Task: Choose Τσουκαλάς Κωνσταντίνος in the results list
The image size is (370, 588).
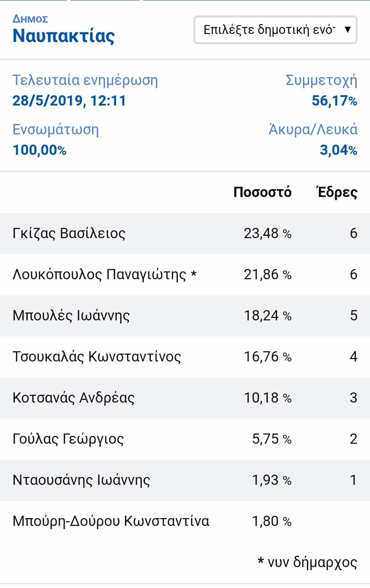Action: (97, 356)
